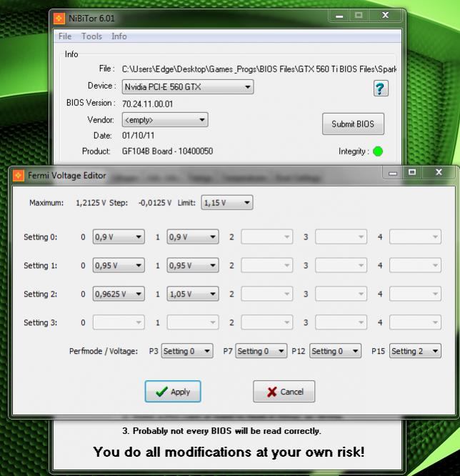Open the P15 perfmode setting dropdown
460x476 pixels.
click(x=416, y=351)
